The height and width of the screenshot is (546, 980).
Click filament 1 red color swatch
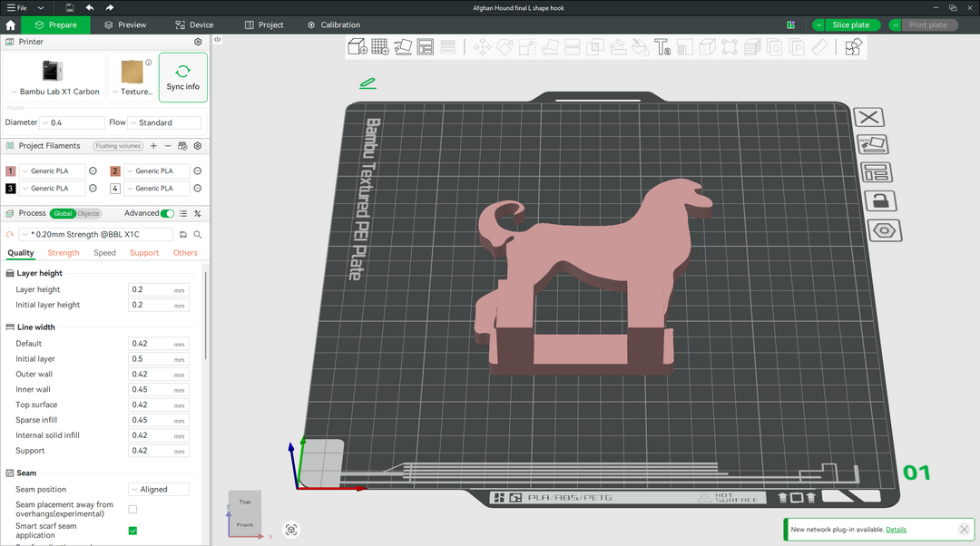pyautogui.click(x=10, y=171)
